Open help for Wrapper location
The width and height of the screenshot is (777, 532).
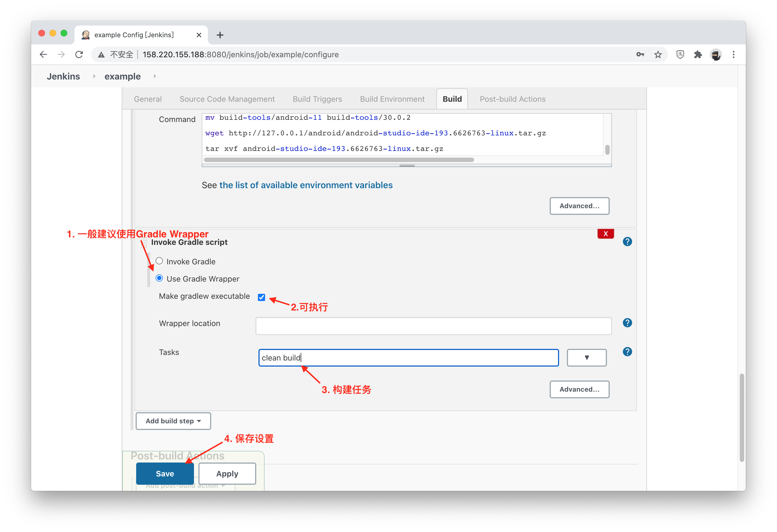click(x=627, y=323)
